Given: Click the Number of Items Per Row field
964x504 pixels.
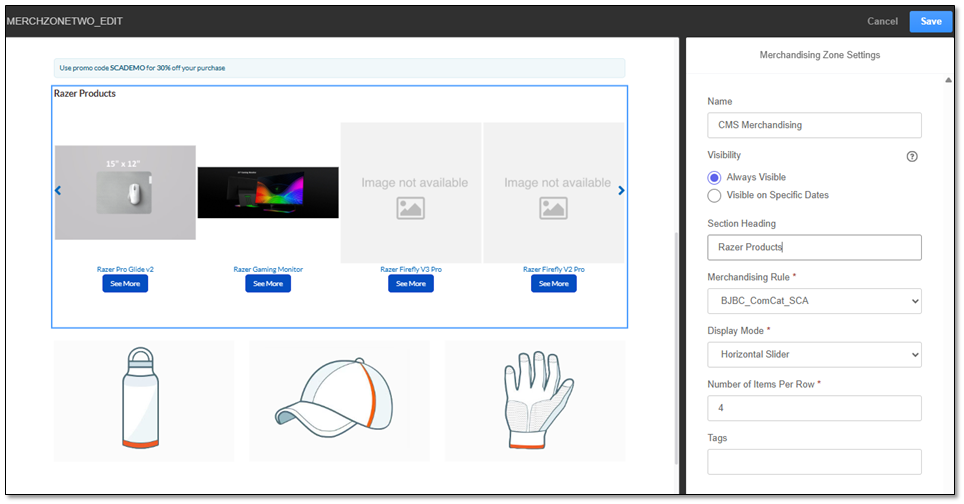Looking at the screenshot, I should (x=814, y=408).
